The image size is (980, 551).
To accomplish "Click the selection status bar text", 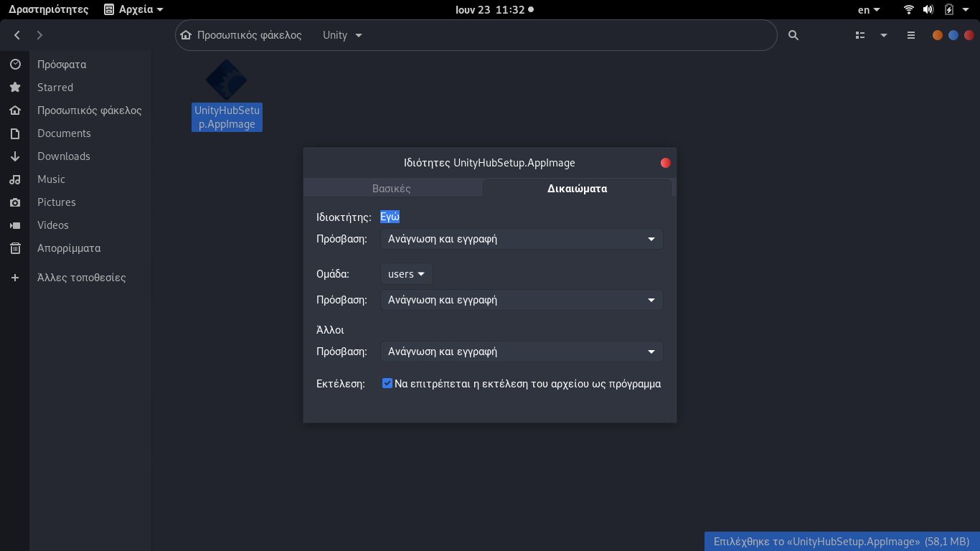I will click(842, 542).
